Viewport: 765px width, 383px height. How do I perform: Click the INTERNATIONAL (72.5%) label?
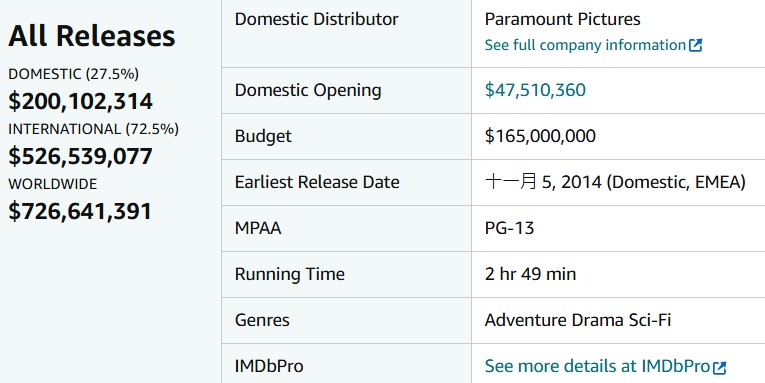coord(94,129)
